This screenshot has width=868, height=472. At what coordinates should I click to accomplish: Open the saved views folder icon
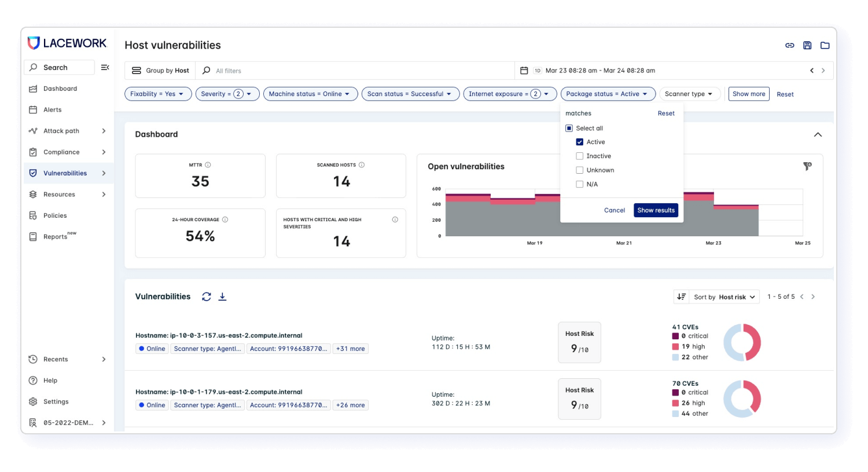point(825,45)
